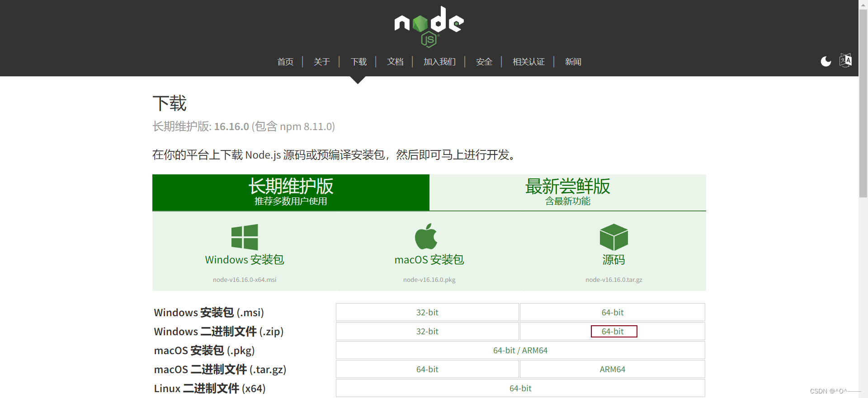
Task: Open the 相关认证 menu item
Action: 528,62
